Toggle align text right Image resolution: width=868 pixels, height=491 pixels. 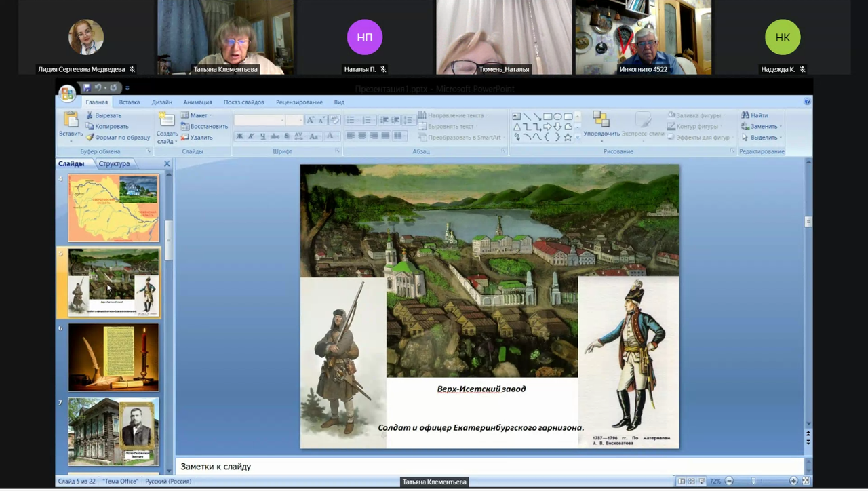tap(374, 136)
